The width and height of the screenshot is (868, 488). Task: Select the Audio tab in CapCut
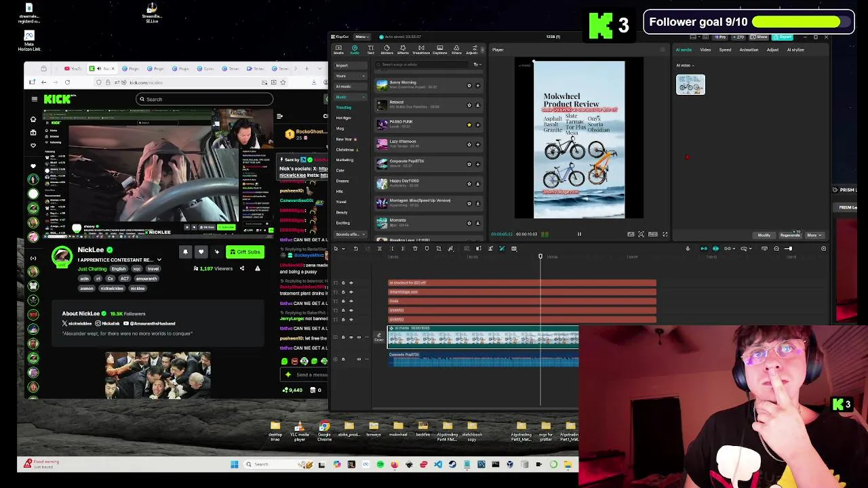tap(354, 49)
